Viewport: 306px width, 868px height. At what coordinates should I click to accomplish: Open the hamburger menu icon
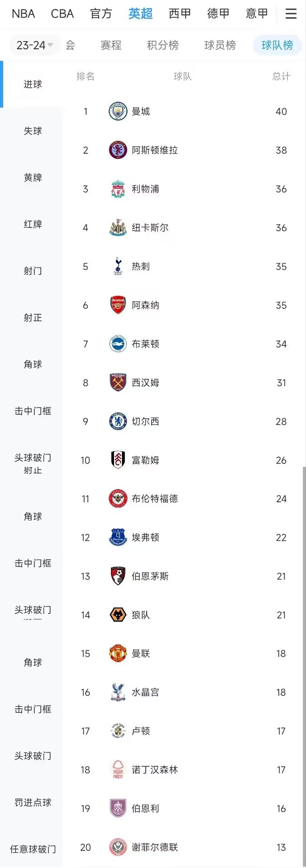point(291,14)
